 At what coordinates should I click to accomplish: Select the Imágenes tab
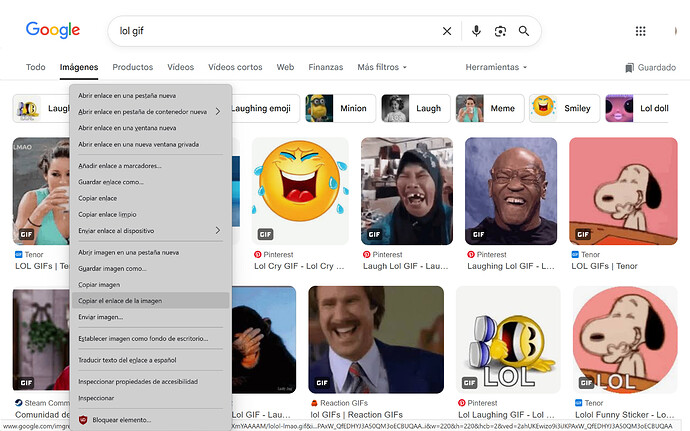tap(79, 67)
